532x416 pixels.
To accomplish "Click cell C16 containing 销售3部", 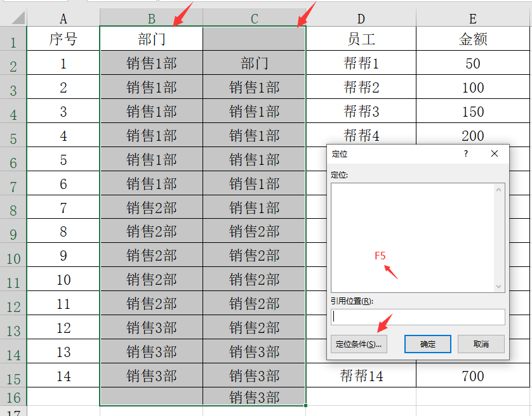I will point(254,396).
